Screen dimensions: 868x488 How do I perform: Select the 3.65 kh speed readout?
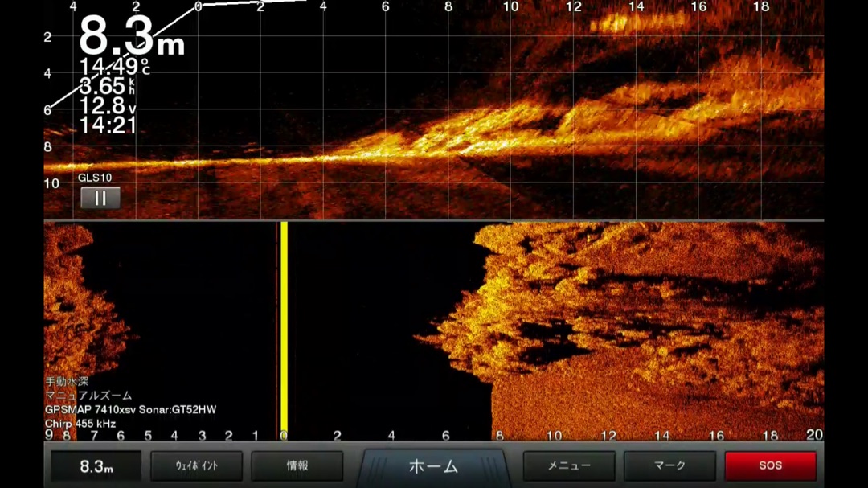pos(108,86)
